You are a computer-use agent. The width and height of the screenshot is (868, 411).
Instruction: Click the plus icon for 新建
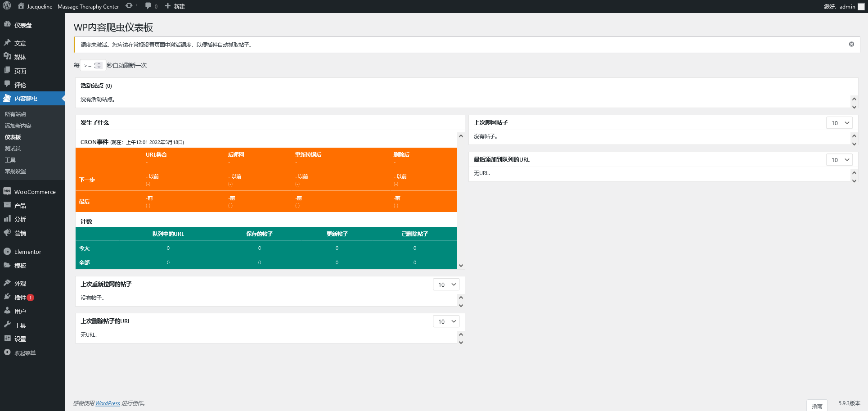click(x=168, y=6)
